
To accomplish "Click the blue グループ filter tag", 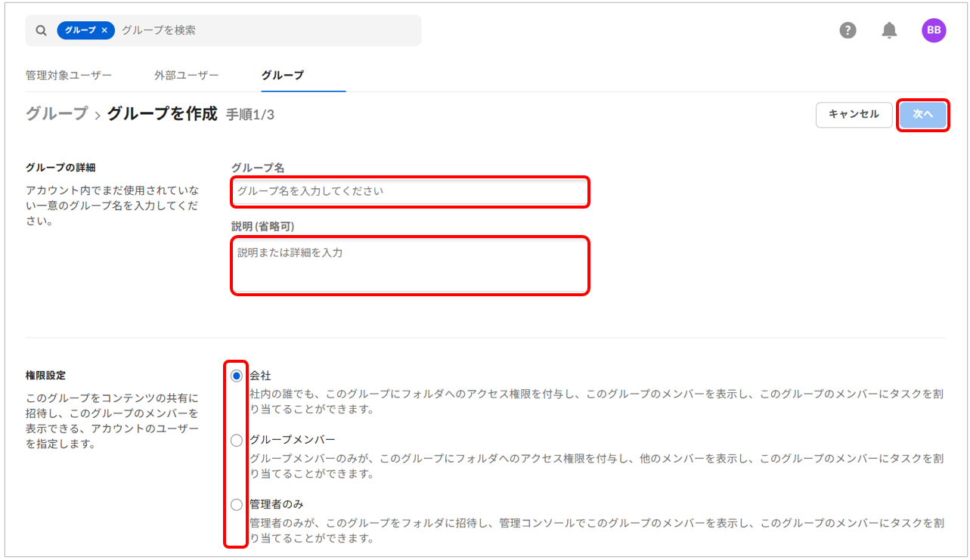I will pyautogui.click(x=80, y=30).
